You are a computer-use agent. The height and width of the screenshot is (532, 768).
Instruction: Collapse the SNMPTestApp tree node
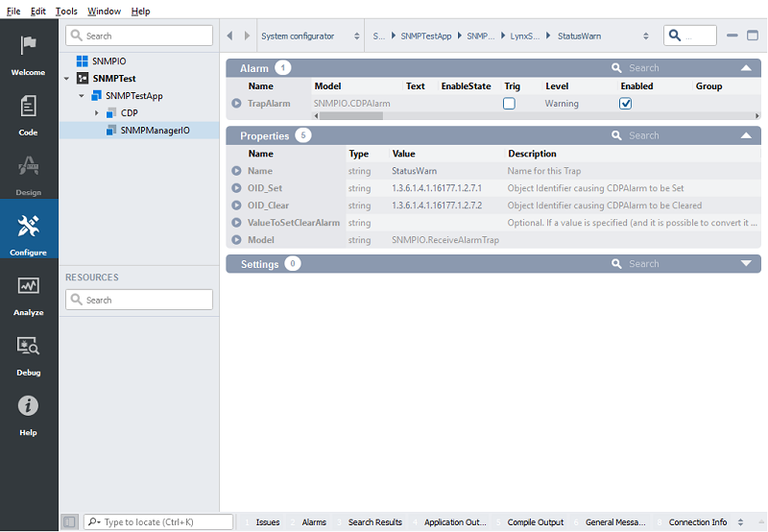tap(83, 96)
